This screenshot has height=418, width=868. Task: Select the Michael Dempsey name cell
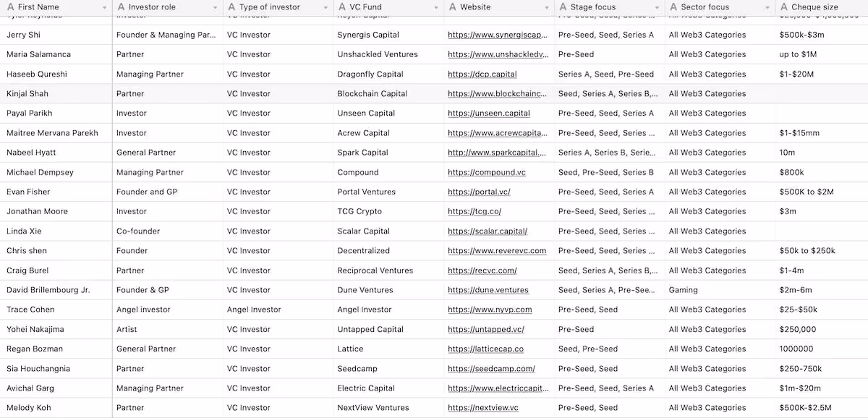coord(56,172)
